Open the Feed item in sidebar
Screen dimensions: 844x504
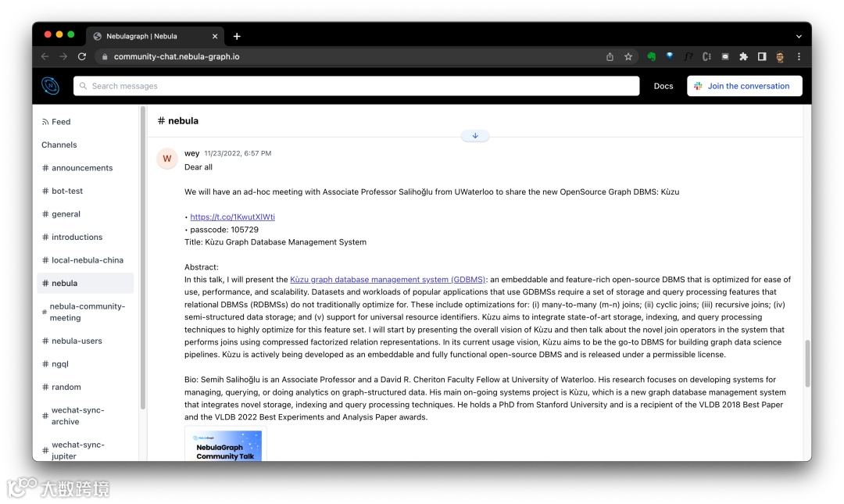point(56,122)
